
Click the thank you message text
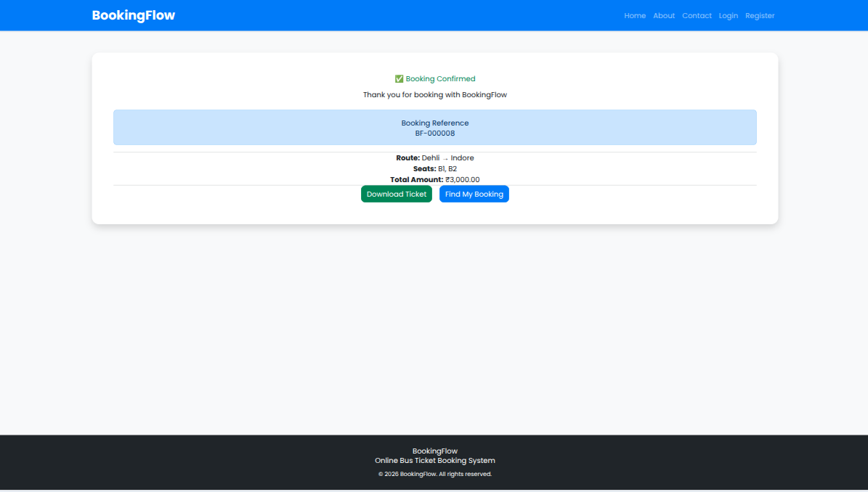coord(435,95)
